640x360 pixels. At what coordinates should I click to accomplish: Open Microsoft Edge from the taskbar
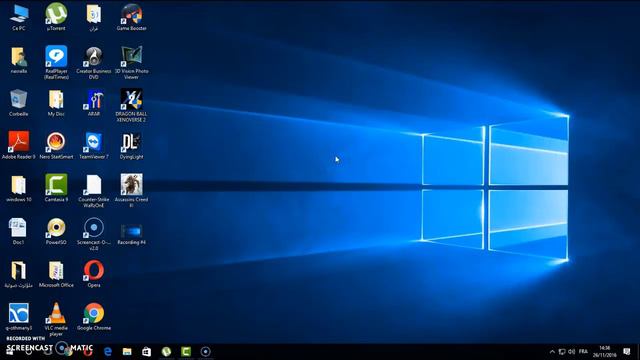[x=108, y=351]
